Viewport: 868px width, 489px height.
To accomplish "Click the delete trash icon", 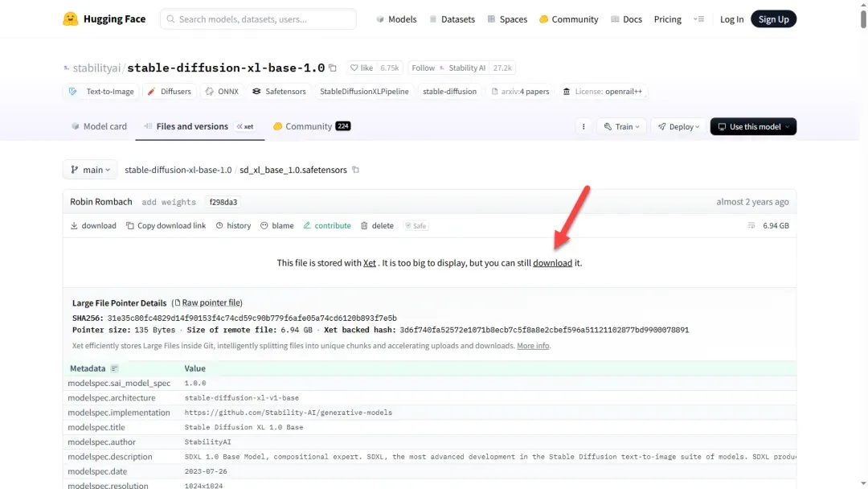I will tap(364, 225).
